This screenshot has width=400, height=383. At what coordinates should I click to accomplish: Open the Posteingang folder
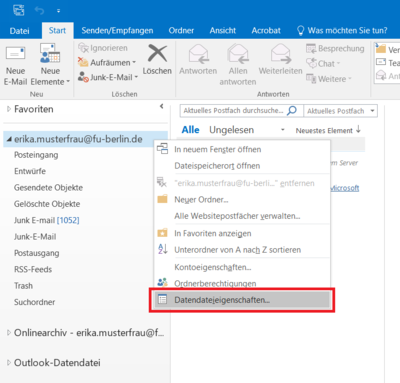(36, 155)
